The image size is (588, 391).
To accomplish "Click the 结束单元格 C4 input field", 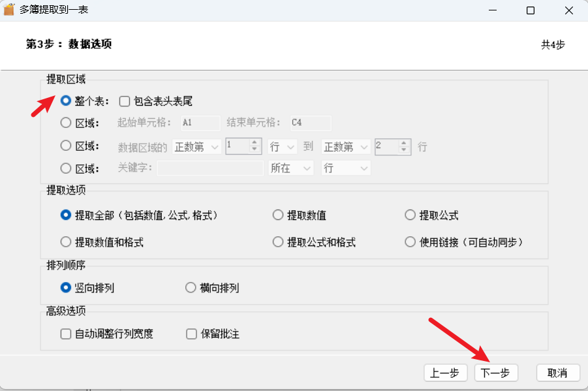I will point(310,123).
